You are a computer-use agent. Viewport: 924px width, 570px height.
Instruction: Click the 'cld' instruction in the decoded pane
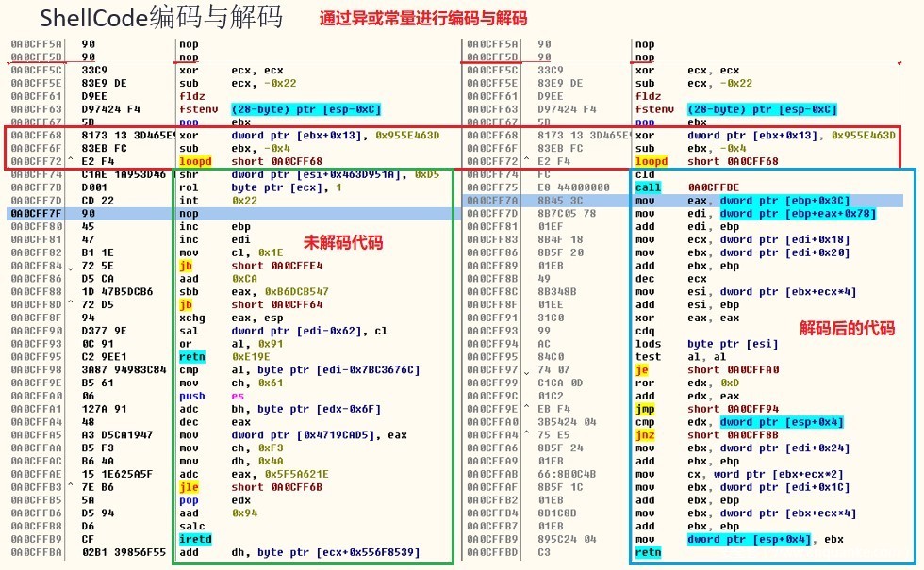click(645, 174)
